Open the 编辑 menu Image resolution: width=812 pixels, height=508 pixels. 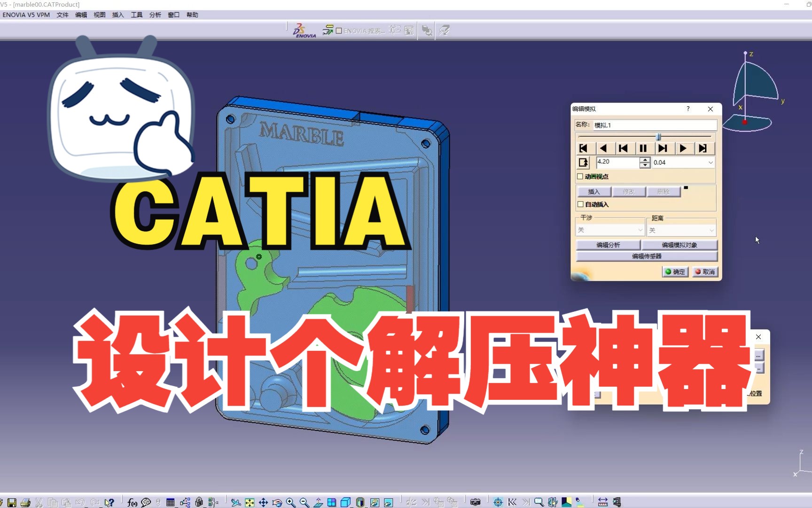click(x=81, y=15)
